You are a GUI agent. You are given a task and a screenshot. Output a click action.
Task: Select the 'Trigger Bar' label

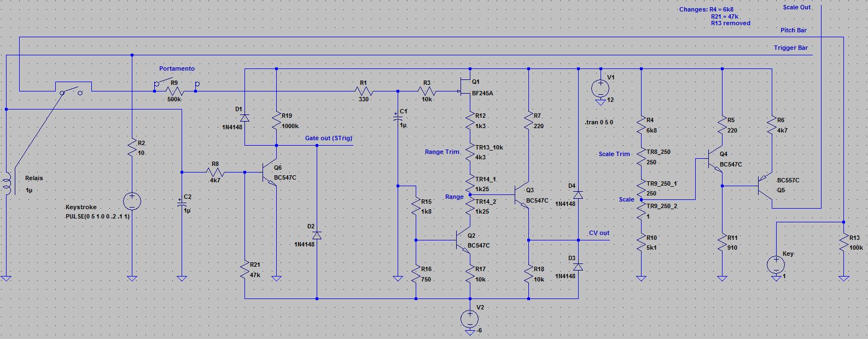(791, 48)
